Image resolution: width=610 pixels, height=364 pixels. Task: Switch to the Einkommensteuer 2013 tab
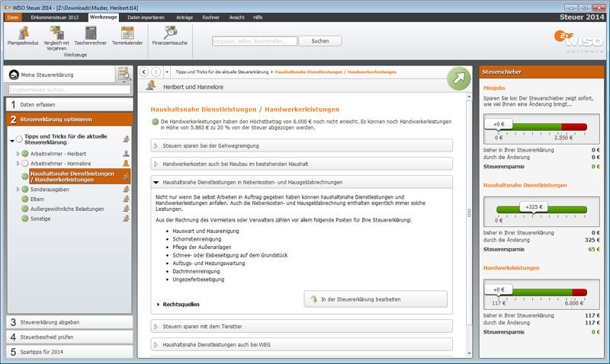[55, 18]
